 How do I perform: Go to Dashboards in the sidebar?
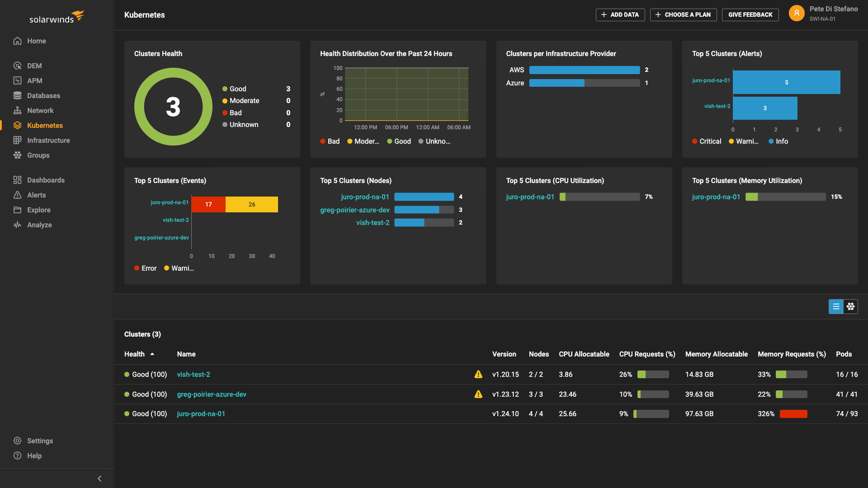pyautogui.click(x=46, y=180)
